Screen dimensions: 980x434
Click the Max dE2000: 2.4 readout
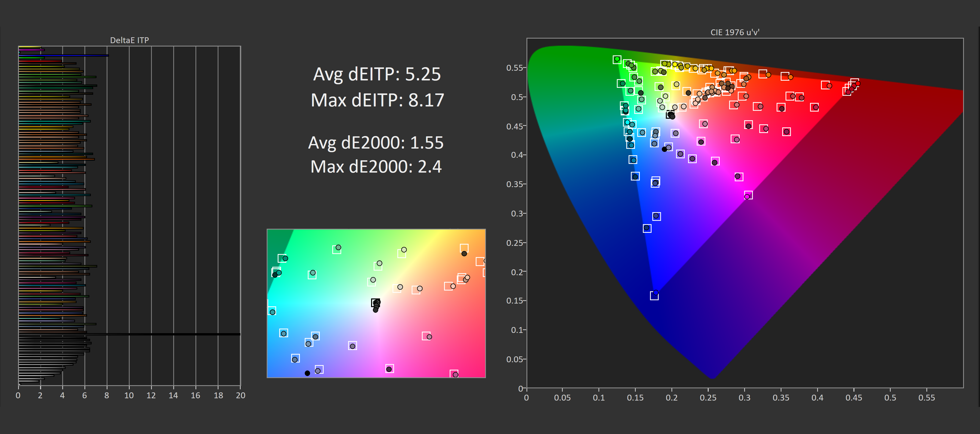(x=376, y=167)
